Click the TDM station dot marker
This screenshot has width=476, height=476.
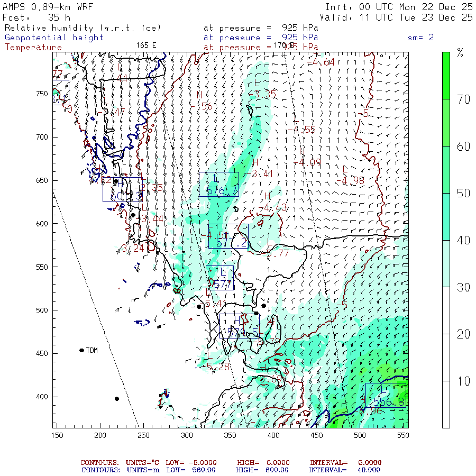pos(81,350)
